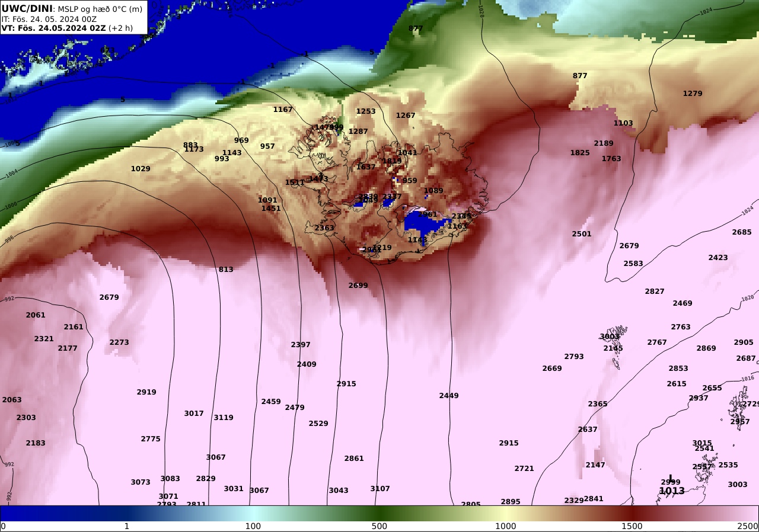
Task: Click the height value 1451
Action: coord(271,209)
